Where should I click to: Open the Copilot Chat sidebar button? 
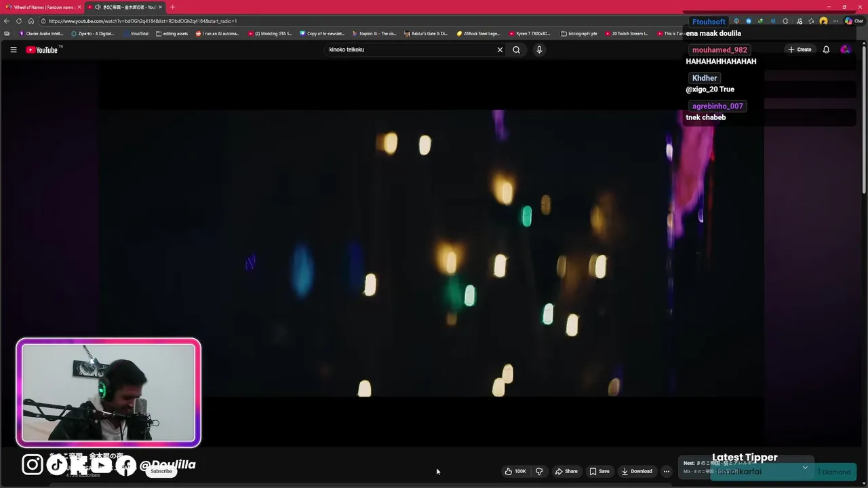[854, 21]
